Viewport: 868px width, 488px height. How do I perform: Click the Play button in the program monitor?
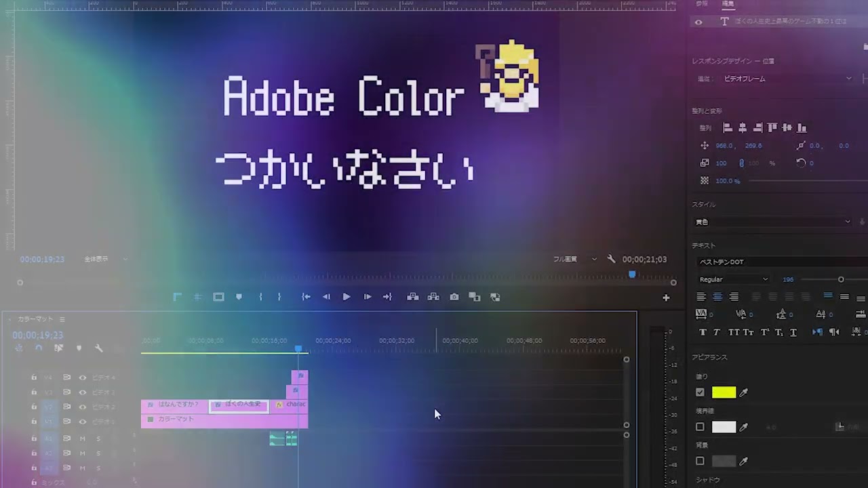(x=347, y=297)
